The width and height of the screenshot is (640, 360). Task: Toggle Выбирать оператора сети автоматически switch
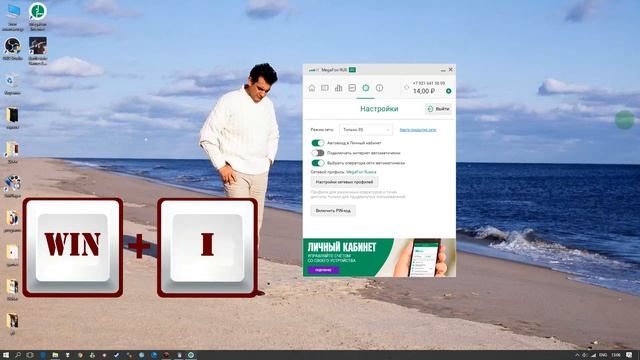click(x=318, y=163)
